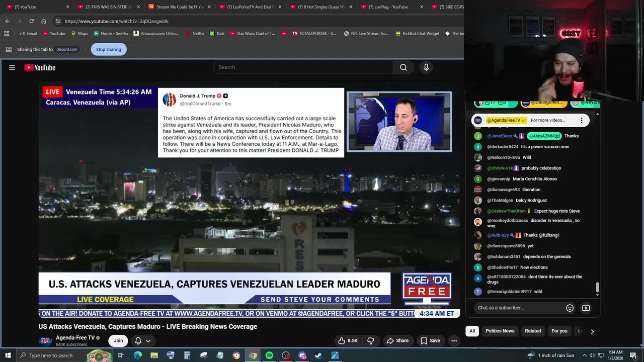Click the YouTube search magnifier button
Screen dimensions: 644x362
coord(404,67)
